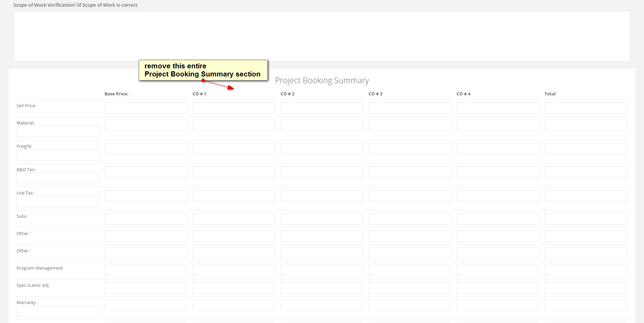644x323 pixels.
Task: Focus the Sell Price Base Price field
Action: pyautogui.click(x=146, y=108)
